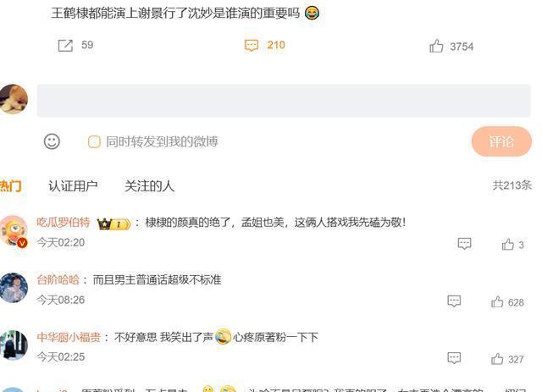
Task: Switch to the 认证用户 tab
Action: [73, 186]
